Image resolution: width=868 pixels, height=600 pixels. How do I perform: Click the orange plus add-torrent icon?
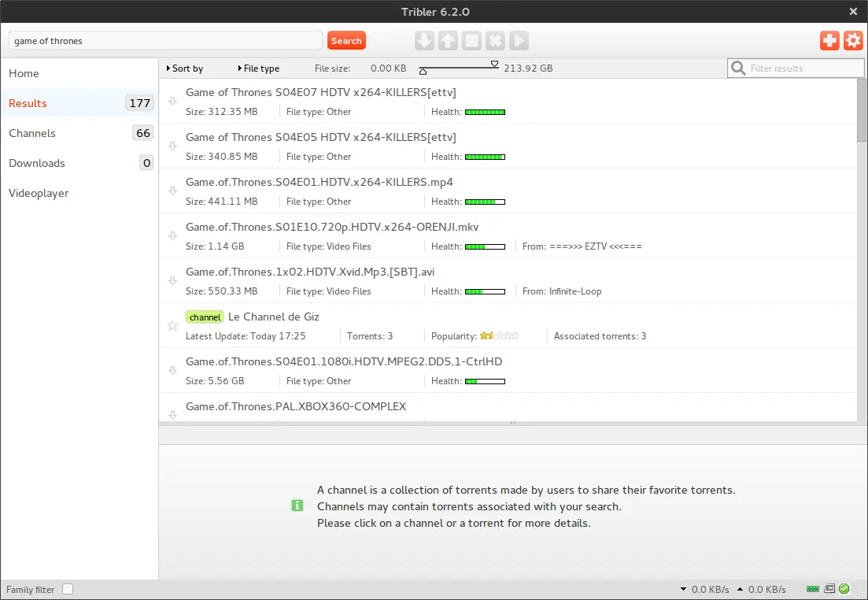[829, 40]
